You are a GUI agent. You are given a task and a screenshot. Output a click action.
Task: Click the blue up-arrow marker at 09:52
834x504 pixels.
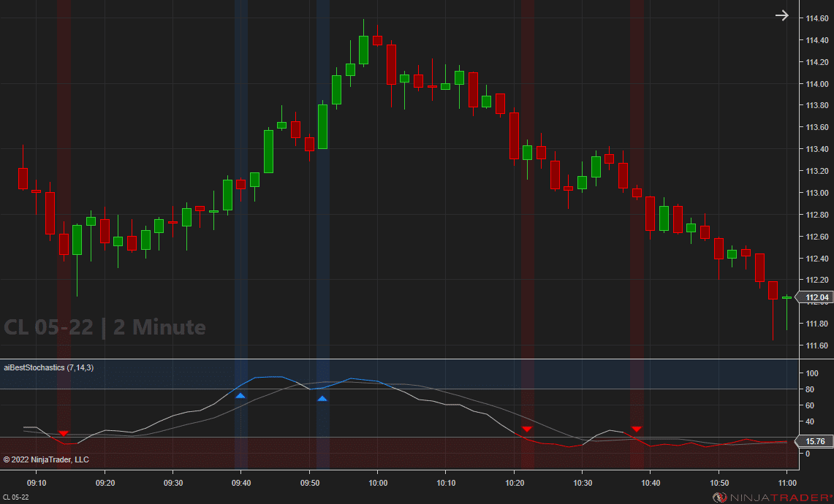(322, 398)
